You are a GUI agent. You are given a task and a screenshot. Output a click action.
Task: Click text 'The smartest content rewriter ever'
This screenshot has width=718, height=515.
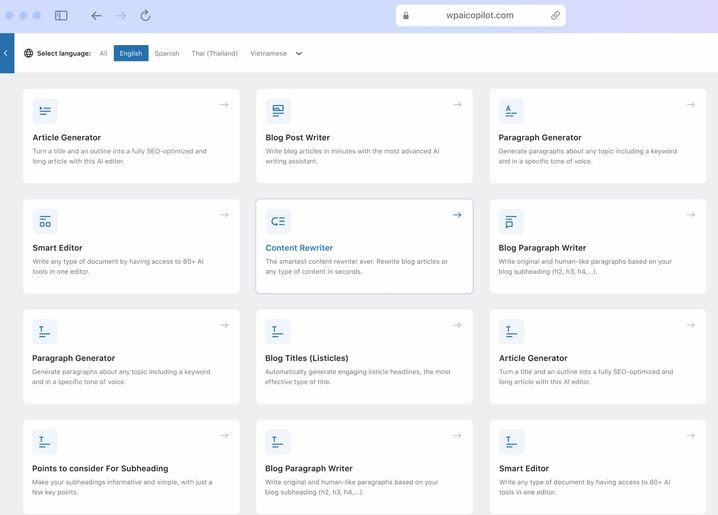(x=320, y=261)
